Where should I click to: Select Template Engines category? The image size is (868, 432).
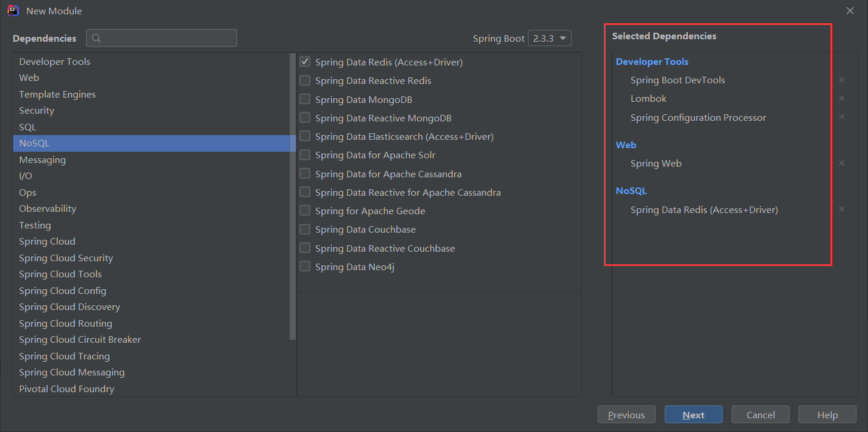[151, 94]
